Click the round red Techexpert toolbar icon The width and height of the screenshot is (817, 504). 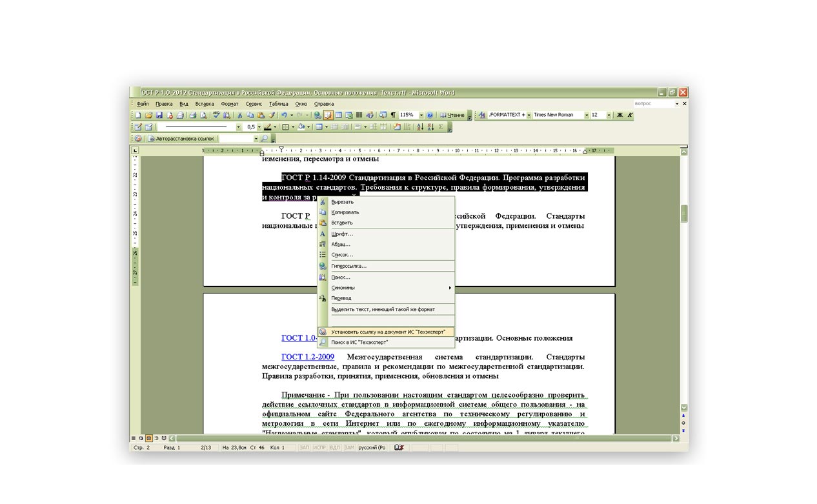coord(138,139)
